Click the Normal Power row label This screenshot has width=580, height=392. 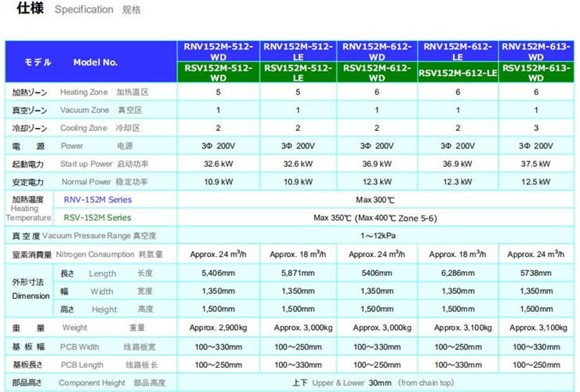80,182
